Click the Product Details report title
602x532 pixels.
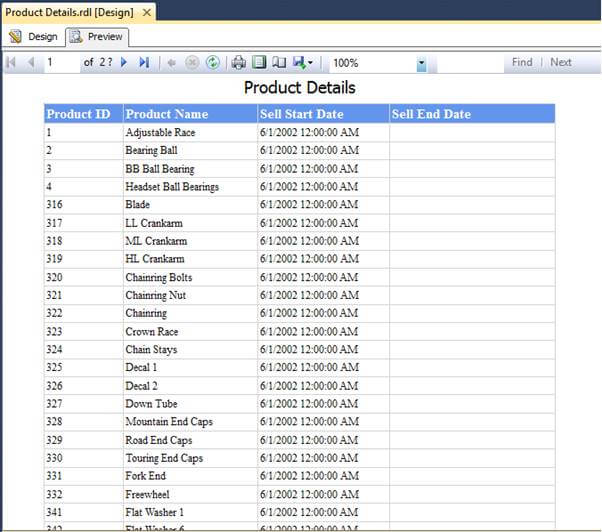(x=299, y=88)
